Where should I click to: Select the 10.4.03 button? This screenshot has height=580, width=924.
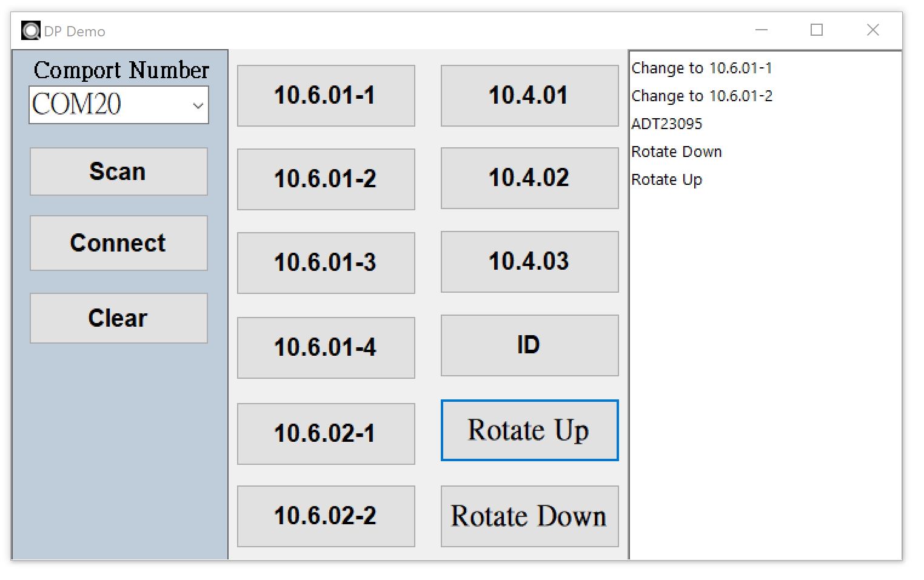point(529,262)
